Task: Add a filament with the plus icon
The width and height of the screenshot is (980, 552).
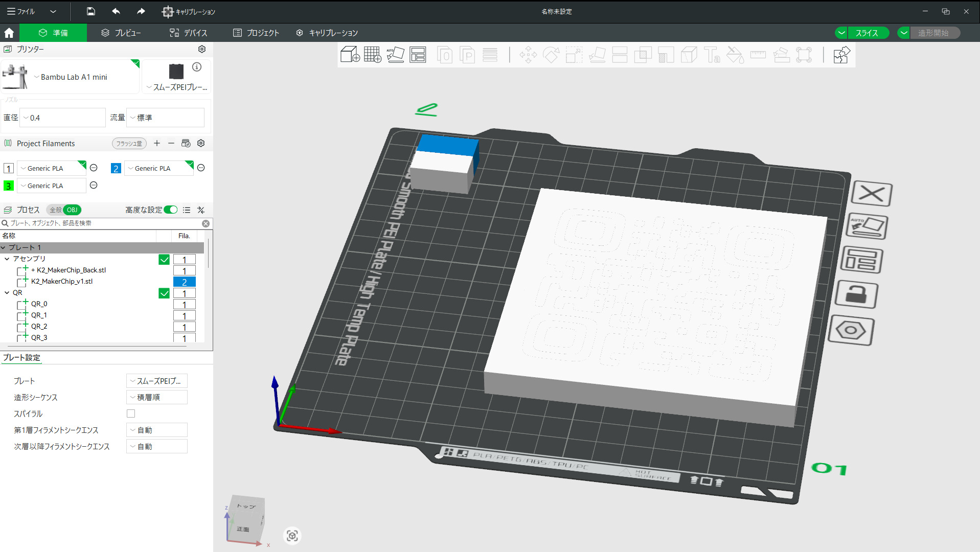Action: click(x=157, y=143)
